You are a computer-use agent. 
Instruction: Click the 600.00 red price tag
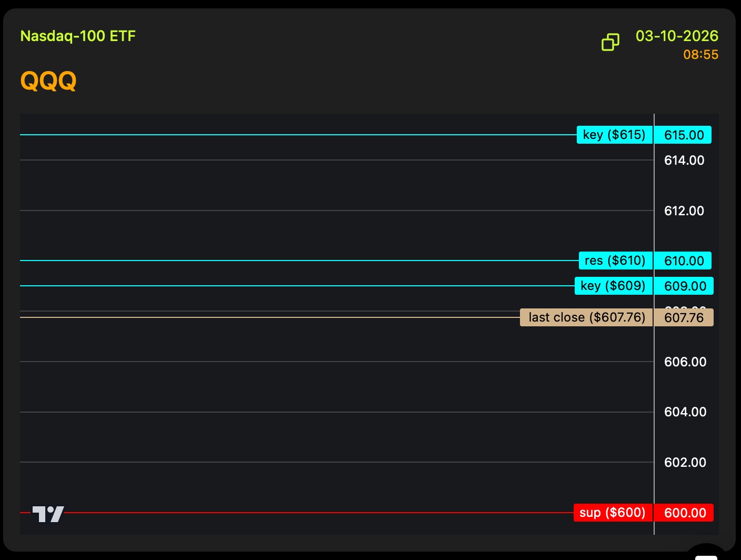[x=685, y=513]
